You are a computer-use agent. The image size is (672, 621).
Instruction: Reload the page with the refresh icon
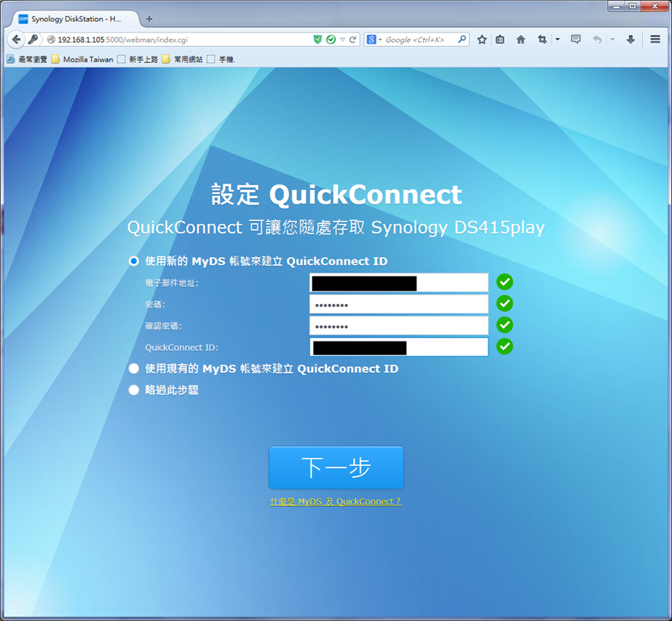tap(353, 40)
